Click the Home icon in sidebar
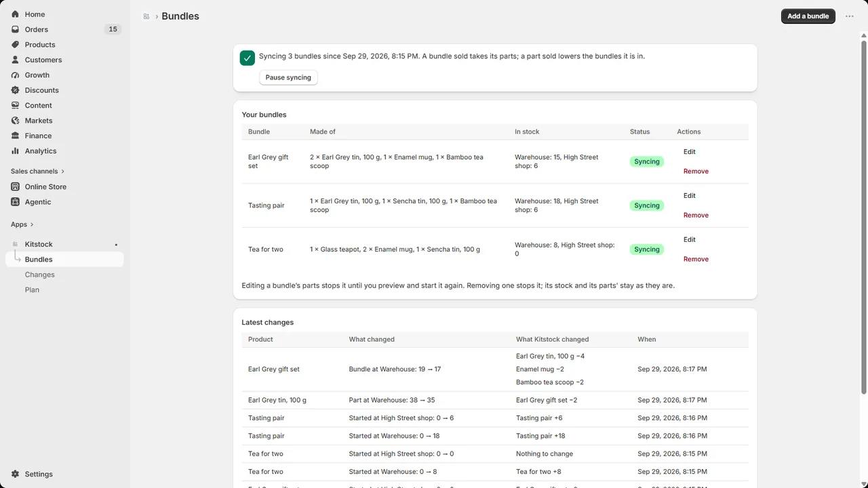The width and height of the screenshot is (868, 488). click(x=15, y=14)
